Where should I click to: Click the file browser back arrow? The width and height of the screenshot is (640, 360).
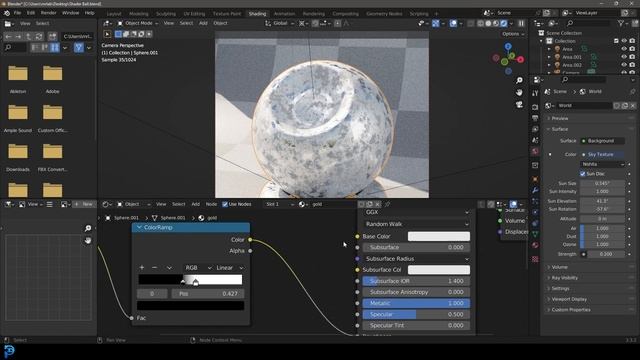point(8,37)
